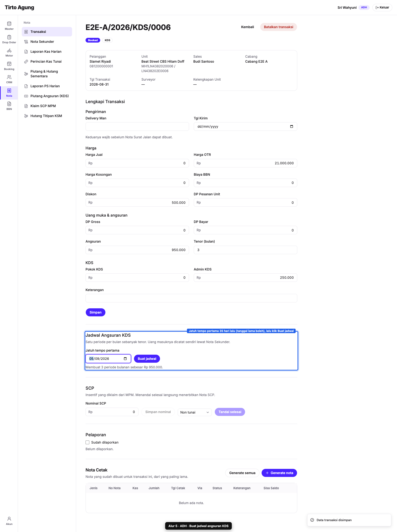Click the Harga Jual field

(137, 163)
